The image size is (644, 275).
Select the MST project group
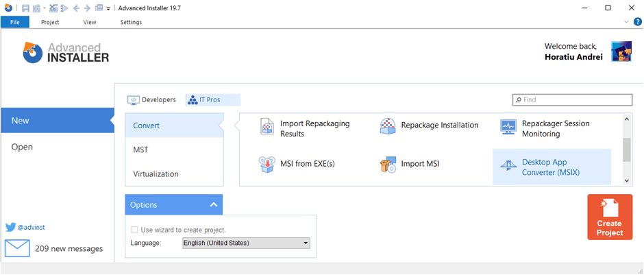point(175,150)
